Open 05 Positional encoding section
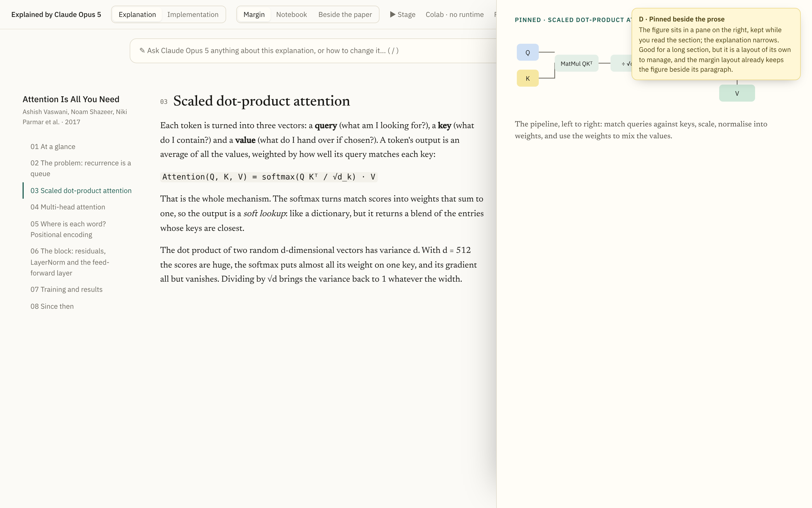Image resolution: width=812 pixels, height=508 pixels. click(x=68, y=229)
